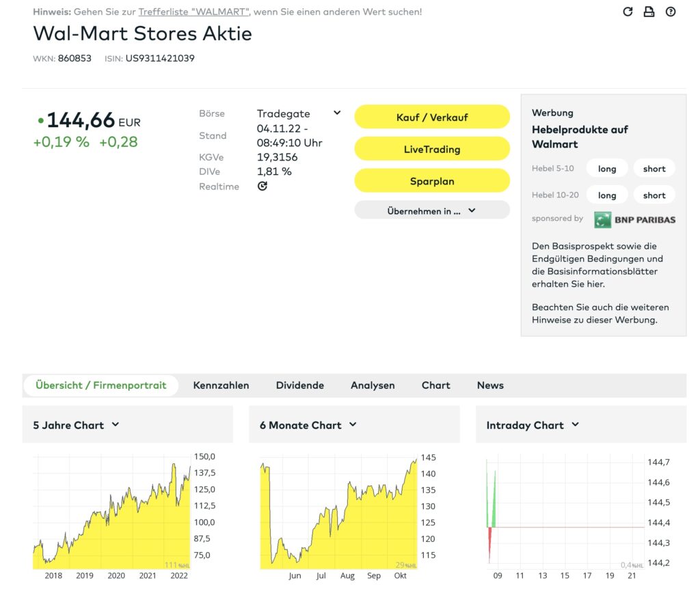Click the BNP Paribas sponsor logo
Image resolution: width=700 pixels, height=589 pixels.
tap(634, 219)
